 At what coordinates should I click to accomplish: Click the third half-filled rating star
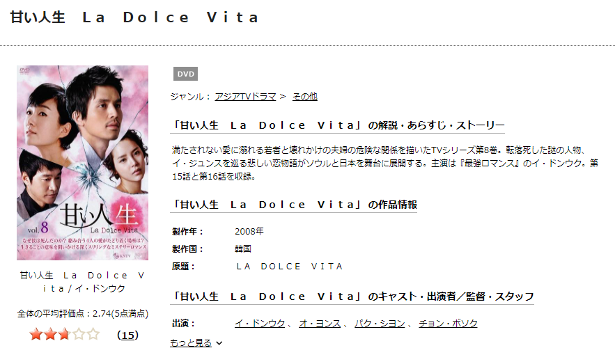point(64,335)
